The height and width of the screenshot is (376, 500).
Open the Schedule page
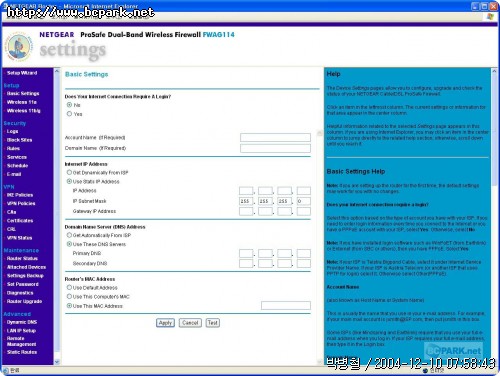click(x=17, y=166)
